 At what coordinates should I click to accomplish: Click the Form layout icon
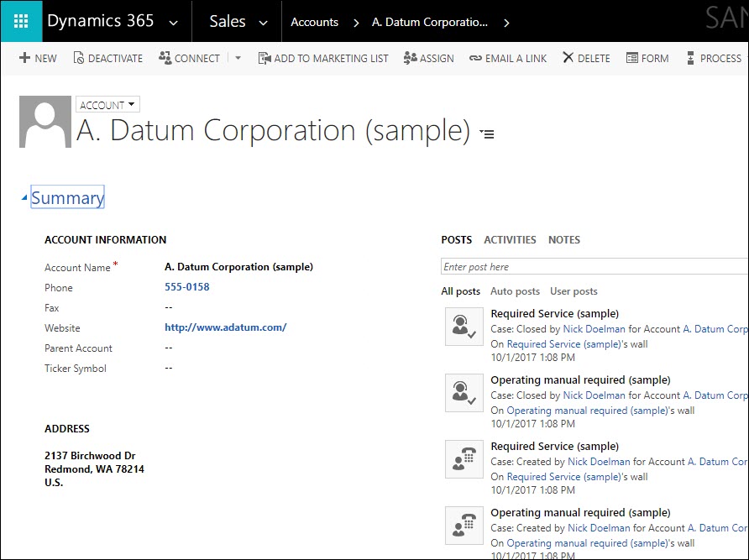[x=632, y=58]
